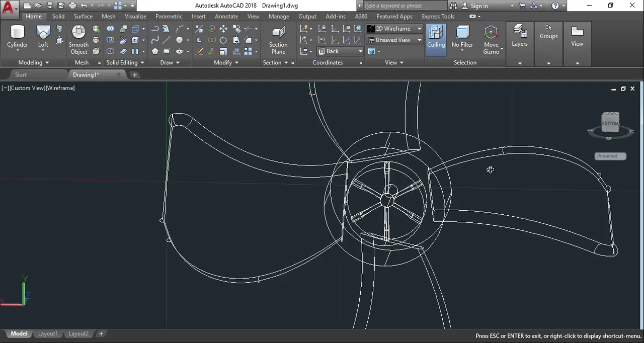Screen dimensions: 644x343
Task: Select the Polygon draw tool
Action: coord(155,51)
